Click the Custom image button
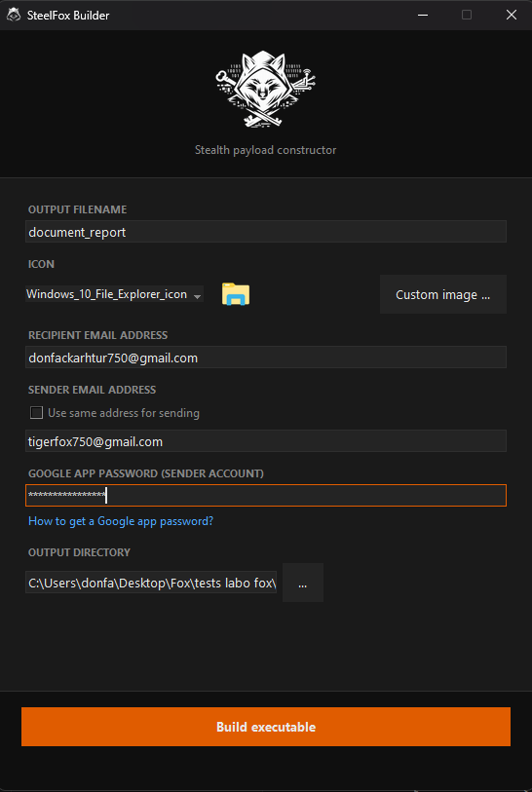This screenshot has width=532, height=792. point(443,294)
